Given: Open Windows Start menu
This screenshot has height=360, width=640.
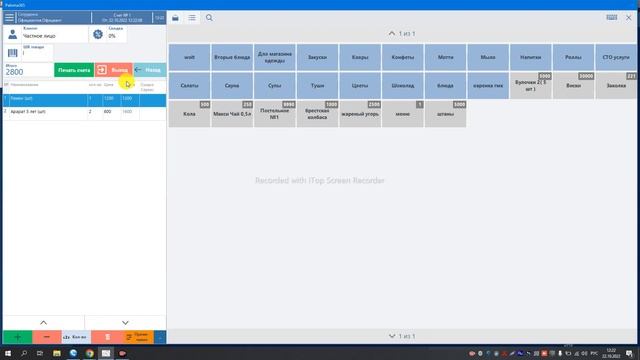Looking at the screenshot, I should [x=8, y=353].
